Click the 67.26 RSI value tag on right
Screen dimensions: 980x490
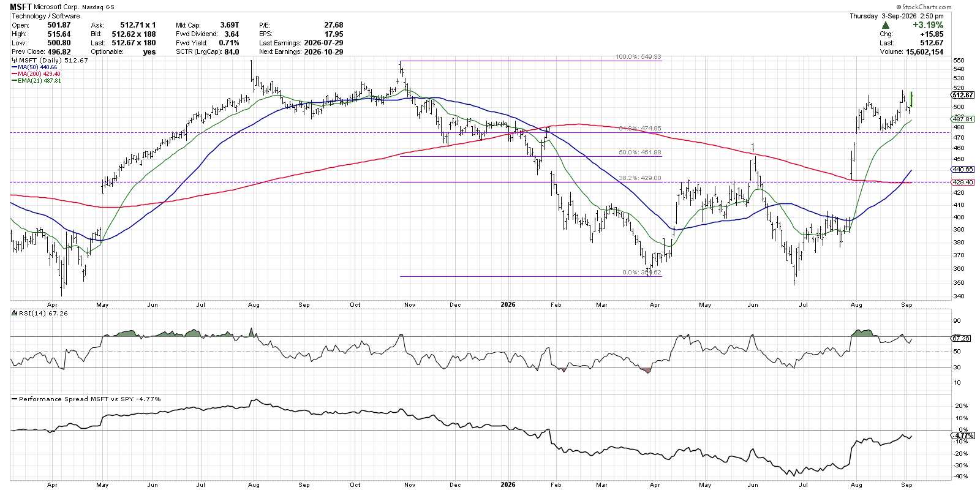click(962, 338)
